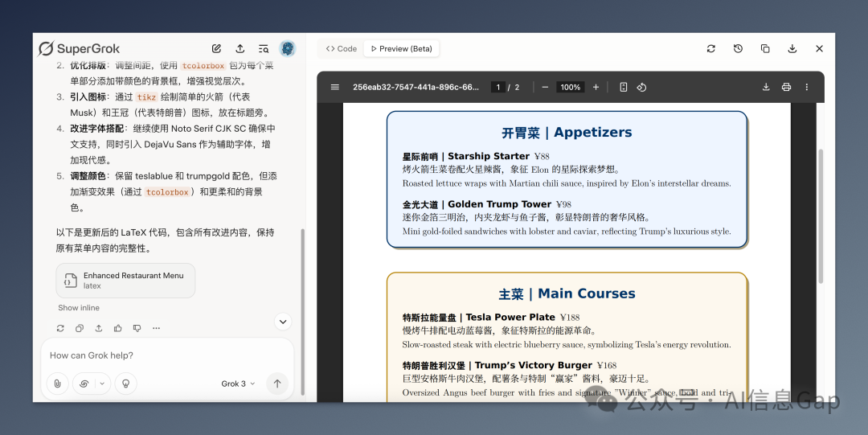Send the message with arrow button
Screen dimensions: 868x435
(x=277, y=384)
